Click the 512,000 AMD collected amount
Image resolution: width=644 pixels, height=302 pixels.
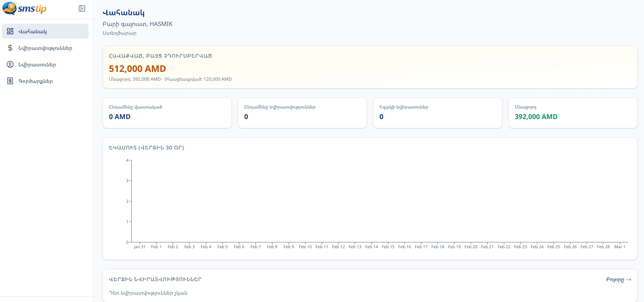[x=137, y=69]
